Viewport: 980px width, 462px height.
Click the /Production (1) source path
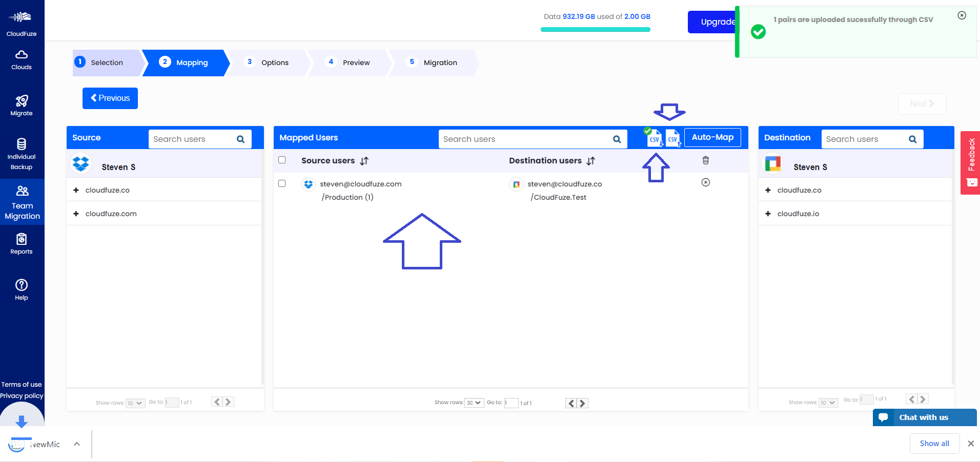(348, 197)
